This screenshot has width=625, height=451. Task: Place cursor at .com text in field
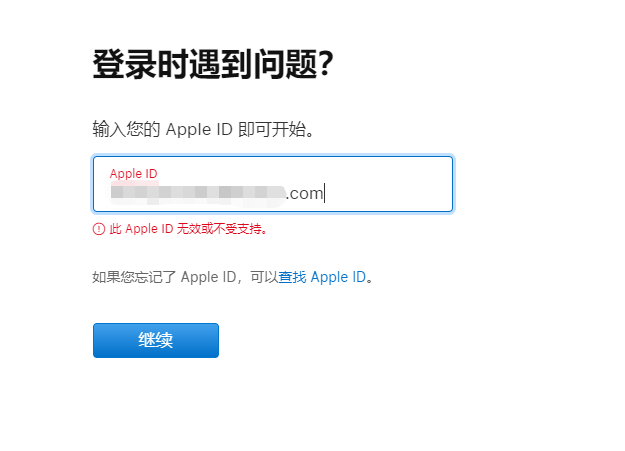tap(305, 194)
